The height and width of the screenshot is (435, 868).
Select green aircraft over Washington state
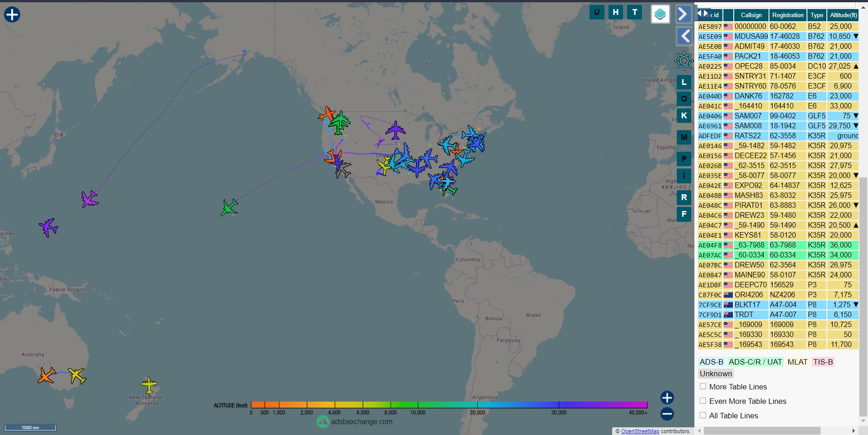[x=340, y=122]
